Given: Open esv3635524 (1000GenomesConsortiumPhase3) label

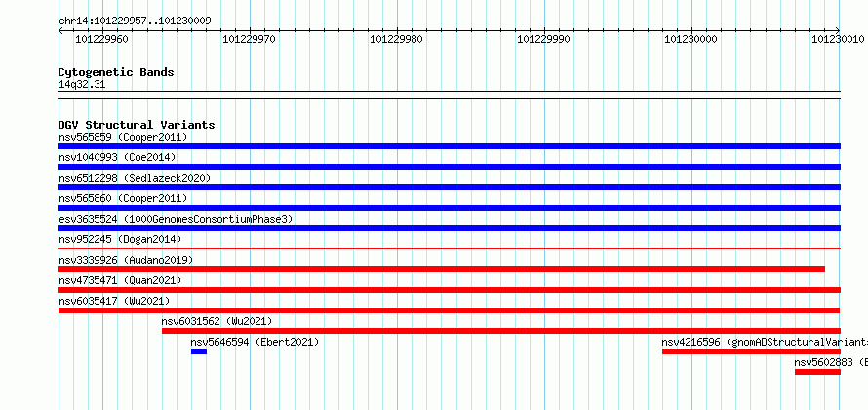Looking at the screenshot, I should tap(176, 219).
